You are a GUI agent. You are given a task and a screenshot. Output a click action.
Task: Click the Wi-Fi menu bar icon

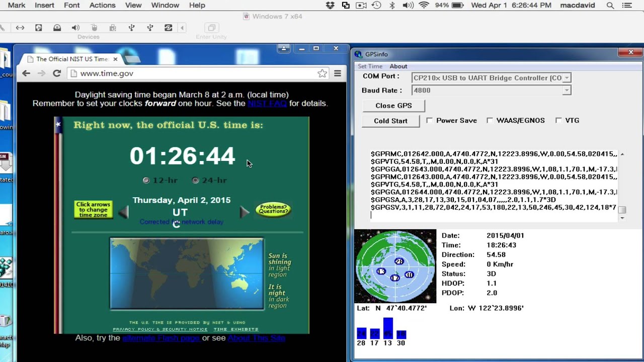click(424, 5)
